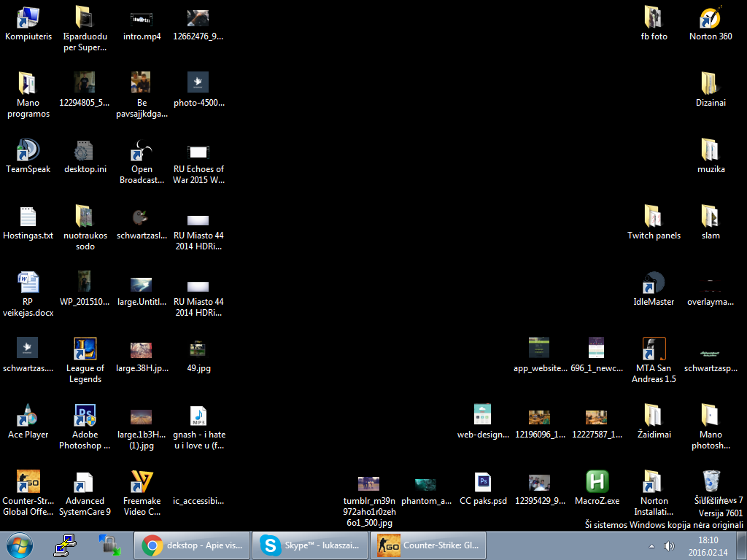This screenshot has height=560, width=747.
Task: Open the volume speaker tray icon
Action: pyautogui.click(x=669, y=546)
